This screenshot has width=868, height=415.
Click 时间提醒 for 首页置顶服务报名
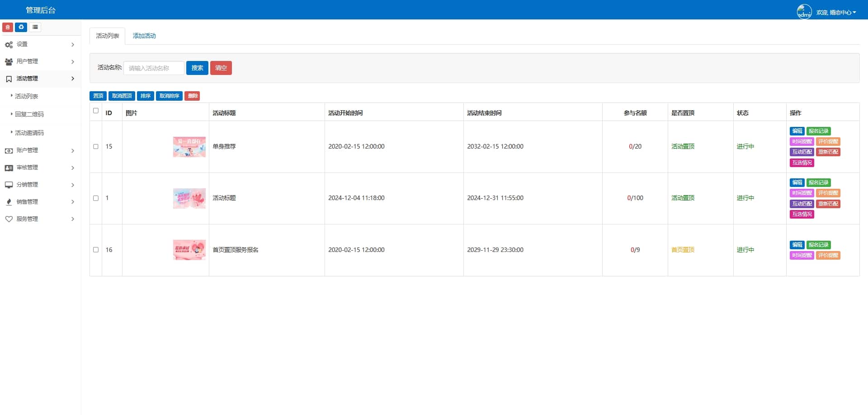point(802,255)
